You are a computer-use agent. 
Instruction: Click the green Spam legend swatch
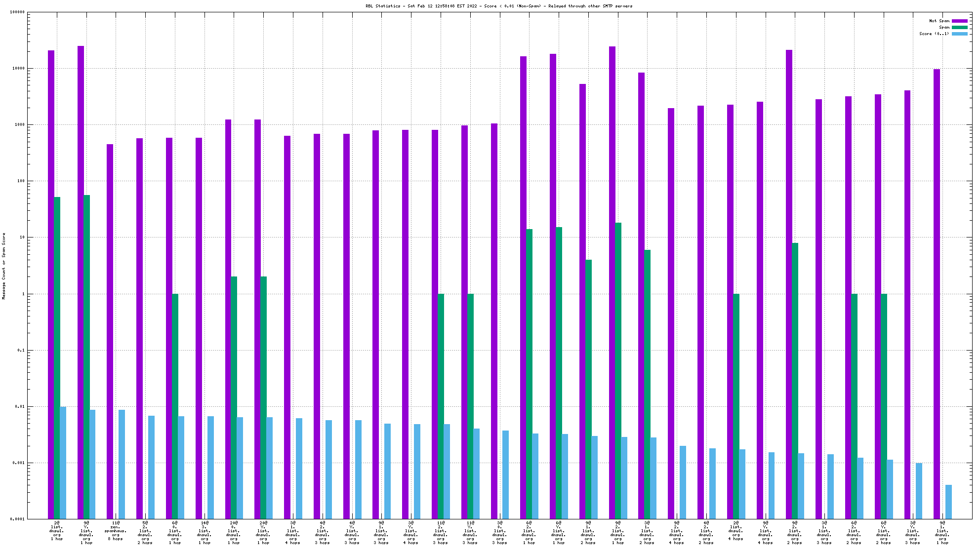point(959,27)
